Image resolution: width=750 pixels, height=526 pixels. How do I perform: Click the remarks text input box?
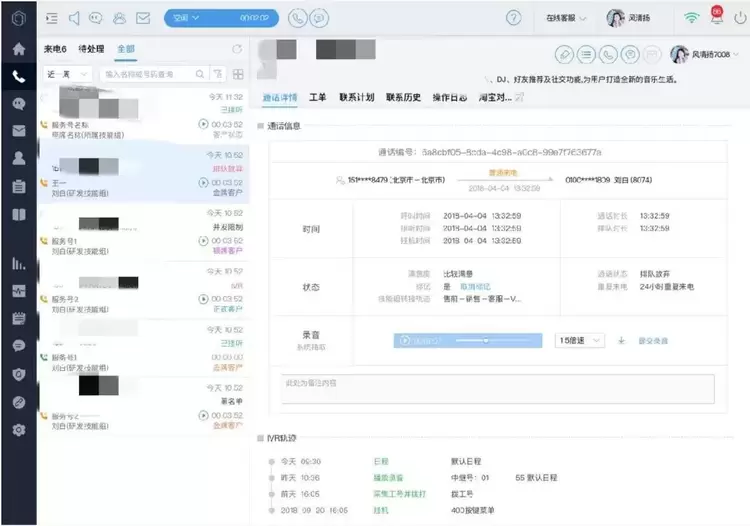point(492,388)
